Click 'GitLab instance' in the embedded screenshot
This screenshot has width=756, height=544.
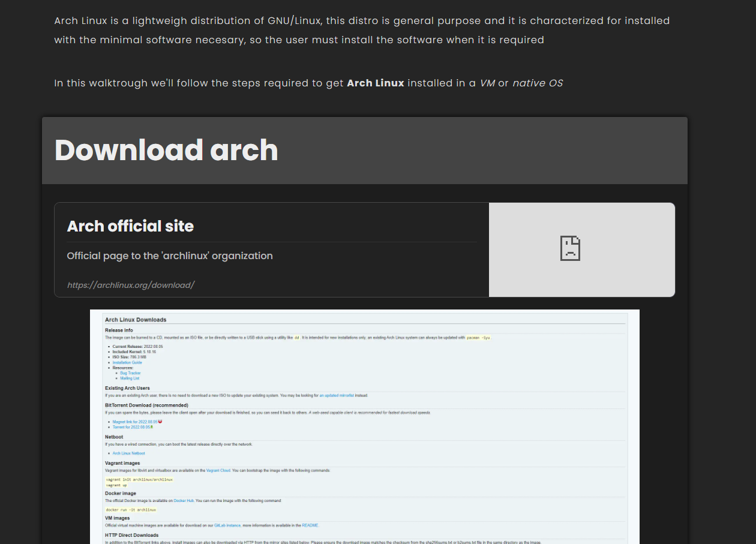(227, 525)
